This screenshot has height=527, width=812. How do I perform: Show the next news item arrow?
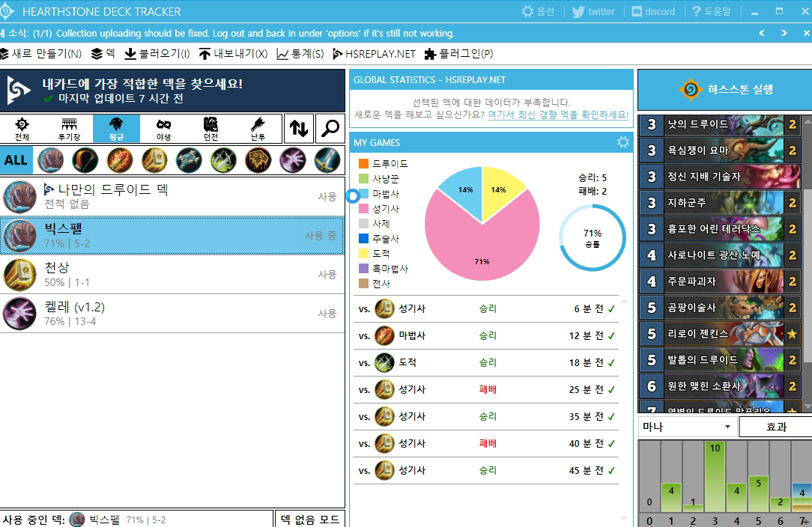pos(784,33)
